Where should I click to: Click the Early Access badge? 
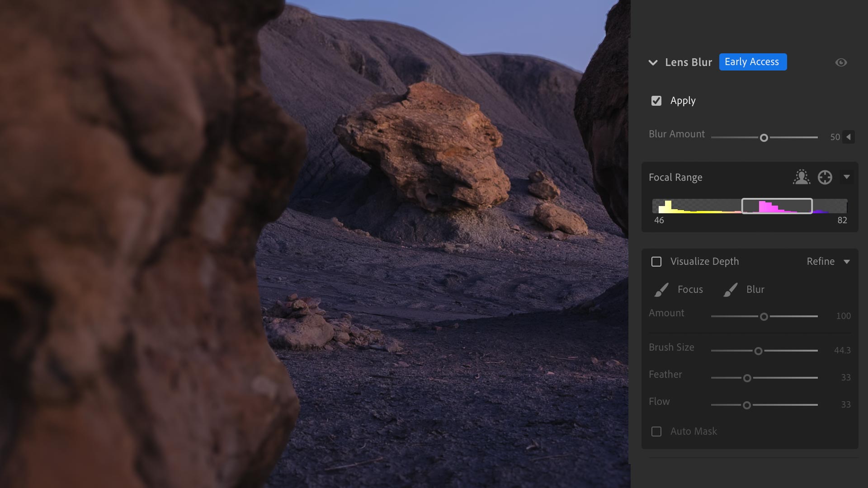point(753,62)
